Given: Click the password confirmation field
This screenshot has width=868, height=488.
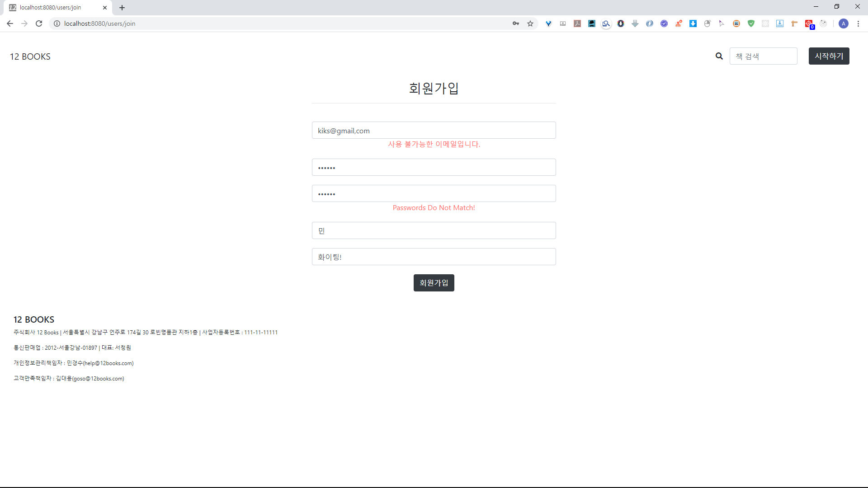Looking at the screenshot, I should (x=434, y=194).
